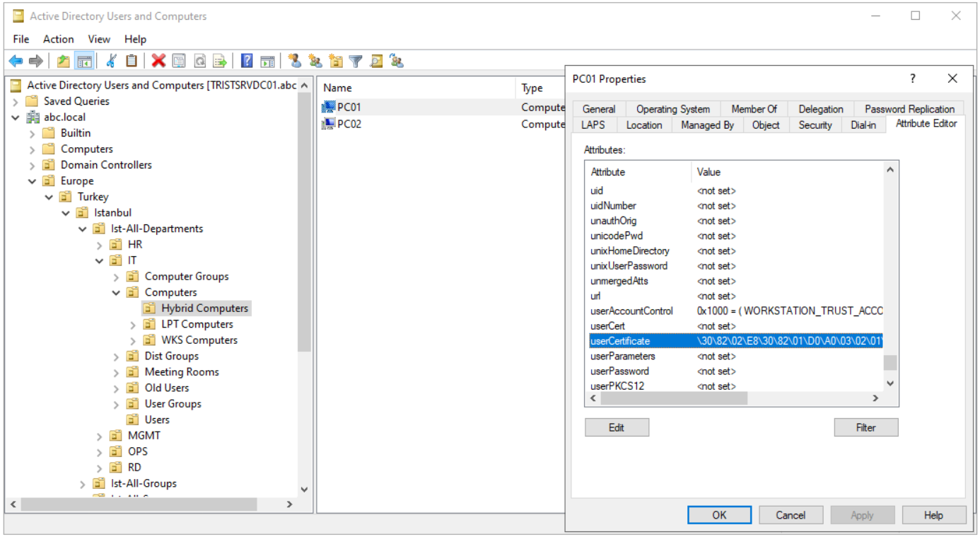Select the unicodePwd attribute row
Image resolution: width=980 pixels, height=537 pixels.
[734, 236]
